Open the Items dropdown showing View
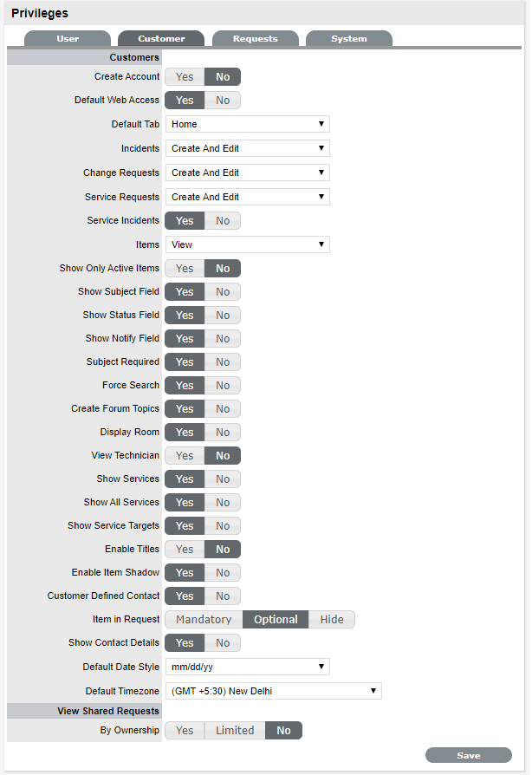Image resolution: width=532 pixels, height=775 pixels. point(247,245)
